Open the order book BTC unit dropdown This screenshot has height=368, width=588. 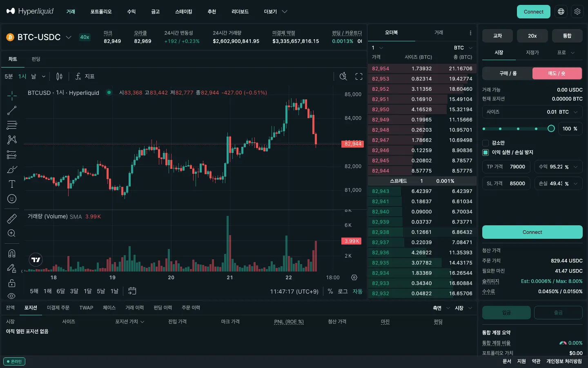point(463,48)
